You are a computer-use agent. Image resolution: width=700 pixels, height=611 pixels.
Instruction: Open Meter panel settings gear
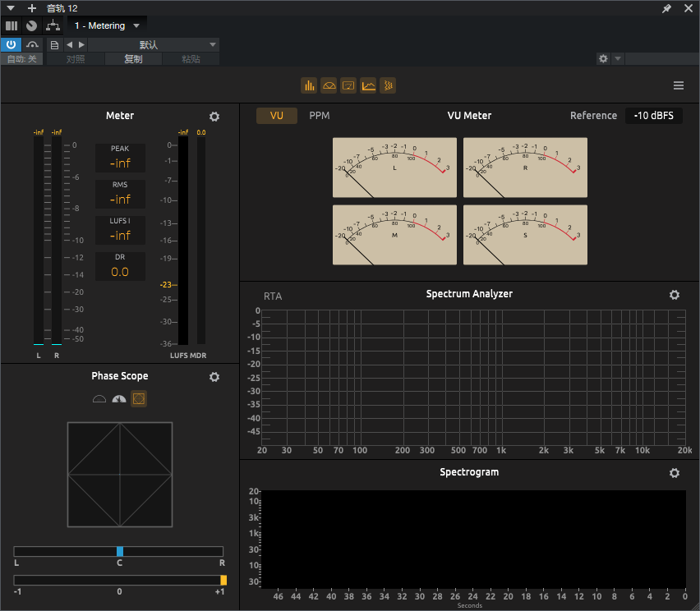point(214,117)
